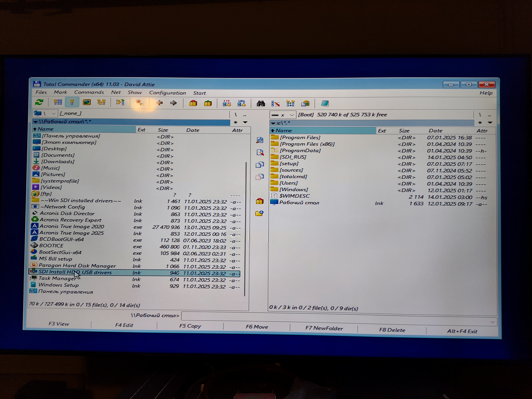
Task: Click the green Reread source toolbar icon
Action: click(39, 102)
